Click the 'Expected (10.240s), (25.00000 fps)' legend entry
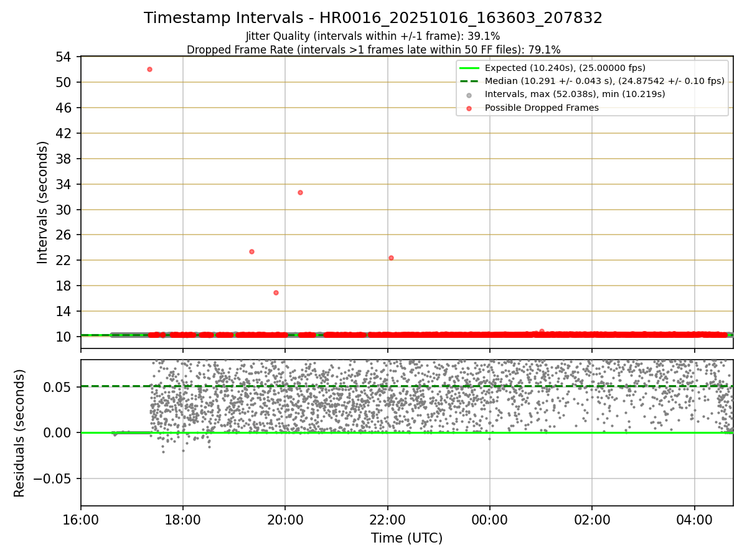Image resolution: width=747 pixels, height=560 pixels. 565,68
